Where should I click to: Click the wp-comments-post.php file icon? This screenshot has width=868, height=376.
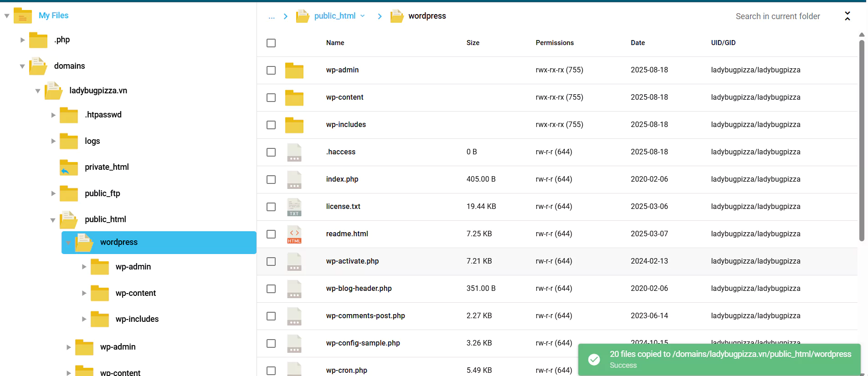[x=294, y=316]
